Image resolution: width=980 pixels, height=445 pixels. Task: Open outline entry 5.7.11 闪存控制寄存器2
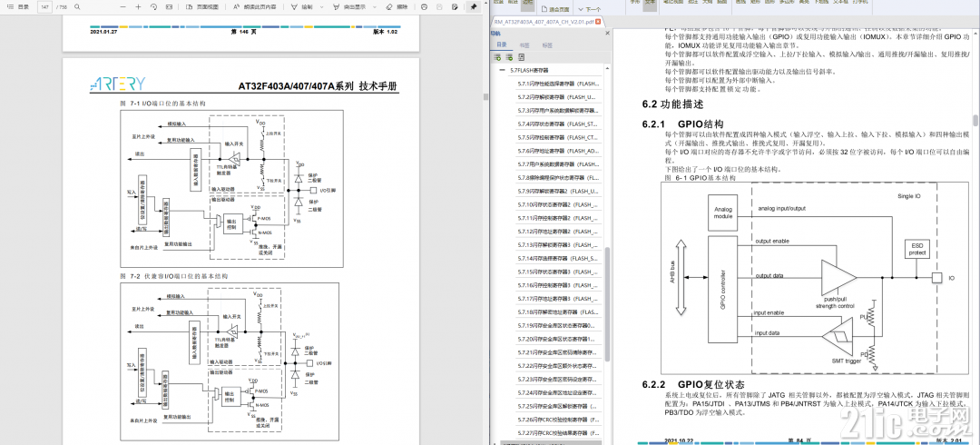(559, 218)
